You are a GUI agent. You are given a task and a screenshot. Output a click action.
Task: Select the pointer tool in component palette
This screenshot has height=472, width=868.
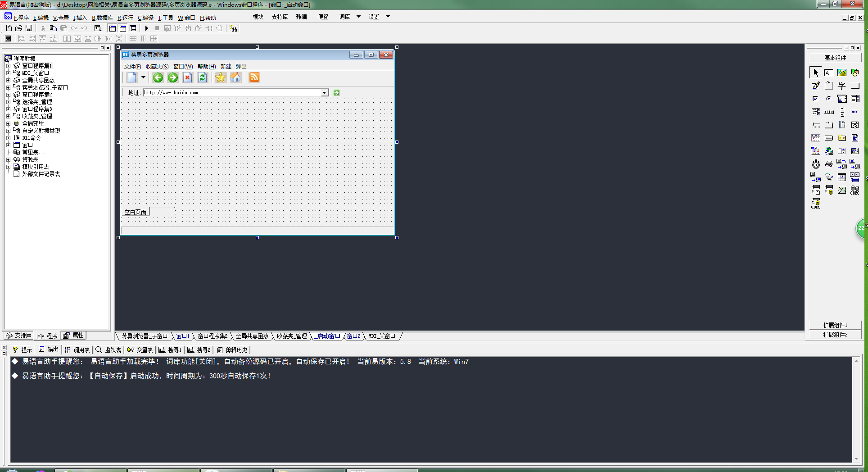816,73
